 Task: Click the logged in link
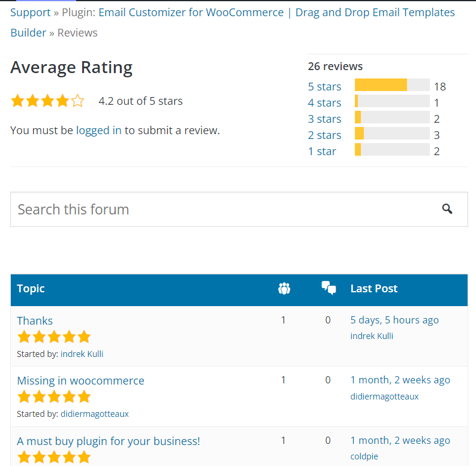click(99, 130)
